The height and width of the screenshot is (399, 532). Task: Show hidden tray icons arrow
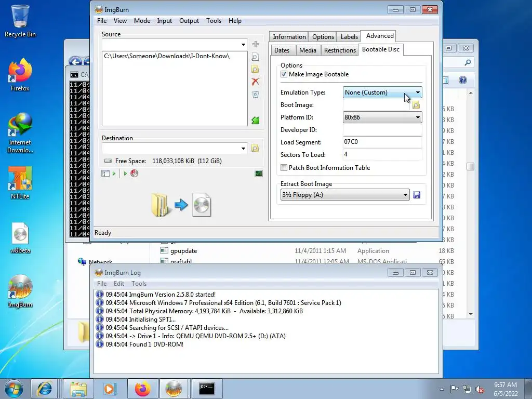tap(442, 389)
